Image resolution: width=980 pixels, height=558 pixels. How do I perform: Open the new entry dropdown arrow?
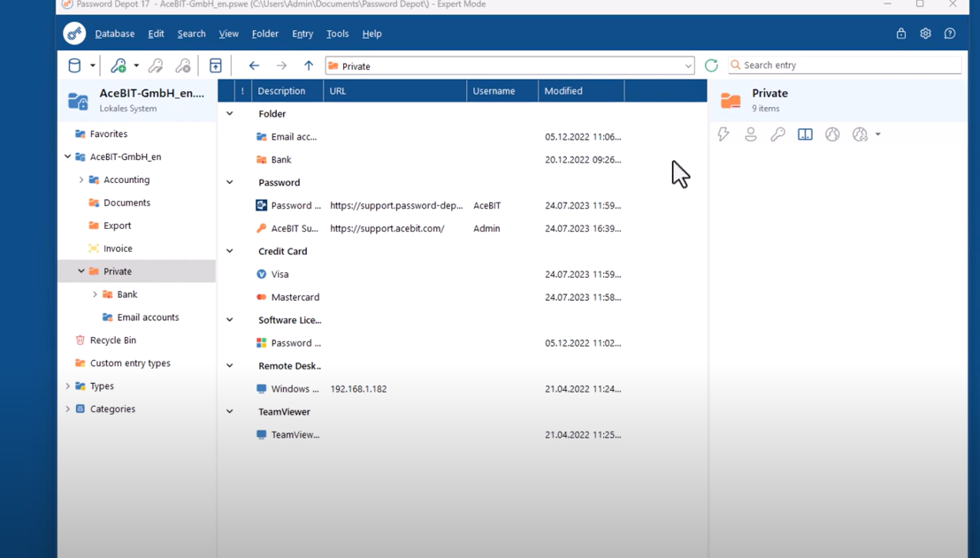click(x=135, y=65)
